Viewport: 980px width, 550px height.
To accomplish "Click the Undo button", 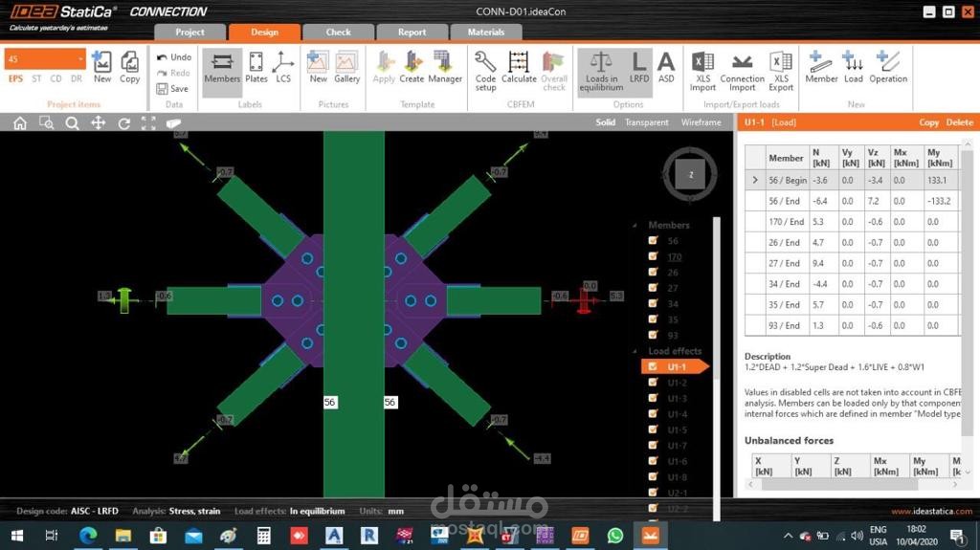I will tap(174, 56).
